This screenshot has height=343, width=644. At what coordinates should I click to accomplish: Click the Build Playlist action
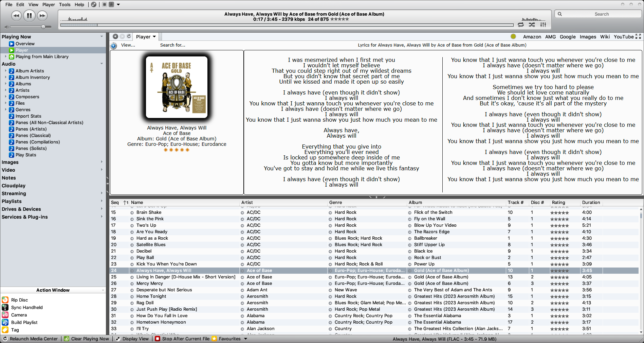pos(24,322)
